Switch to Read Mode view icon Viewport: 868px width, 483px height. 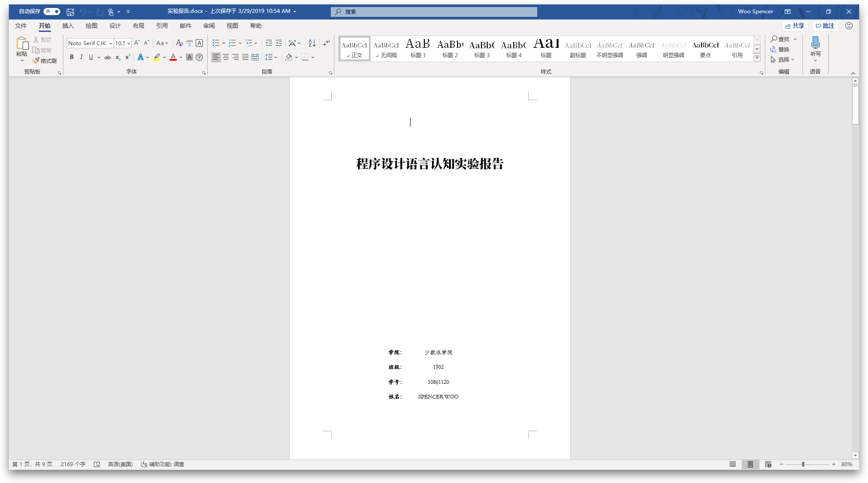pos(733,464)
